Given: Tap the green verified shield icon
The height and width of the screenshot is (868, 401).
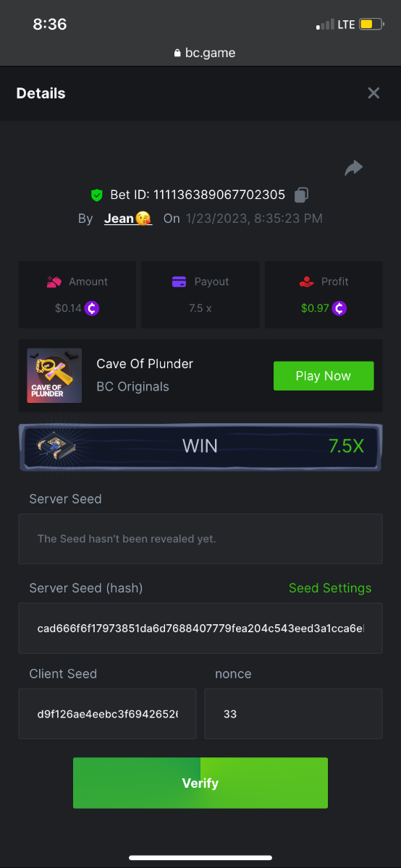Looking at the screenshot, I should 97,195.
